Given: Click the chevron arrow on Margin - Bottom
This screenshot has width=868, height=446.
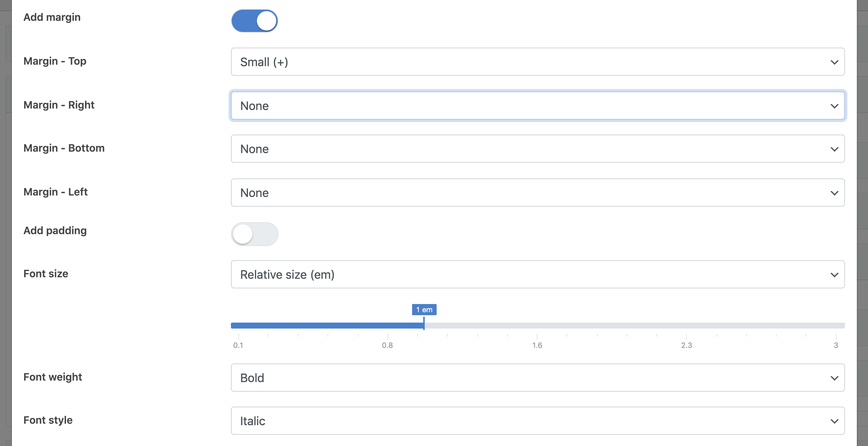Looking at the screenshot, I should 834,149.
